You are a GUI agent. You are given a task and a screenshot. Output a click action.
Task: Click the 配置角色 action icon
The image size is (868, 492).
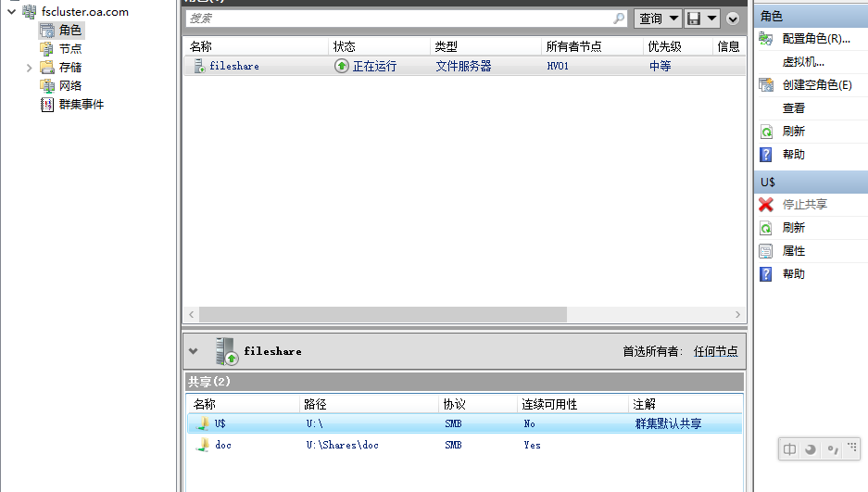766,39
